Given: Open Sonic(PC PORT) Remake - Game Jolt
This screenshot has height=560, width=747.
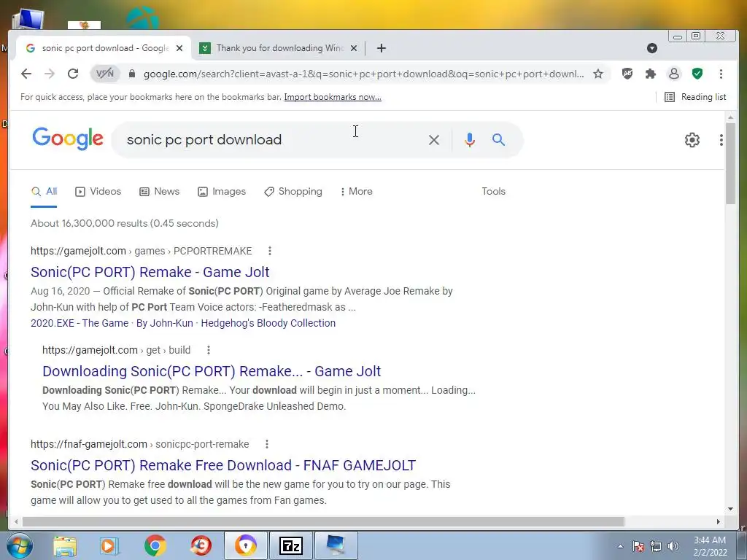Looking at the screenshot, I should (x=150, y=272).
